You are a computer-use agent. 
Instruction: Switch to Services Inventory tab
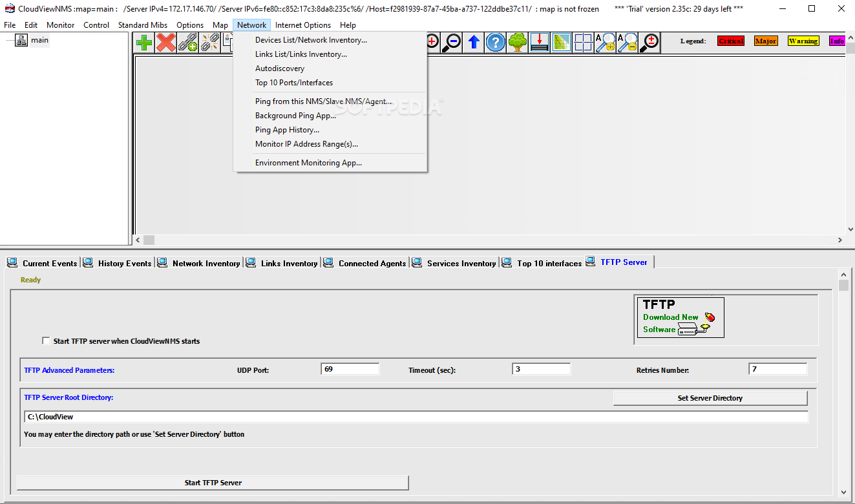tap(454, 263)
